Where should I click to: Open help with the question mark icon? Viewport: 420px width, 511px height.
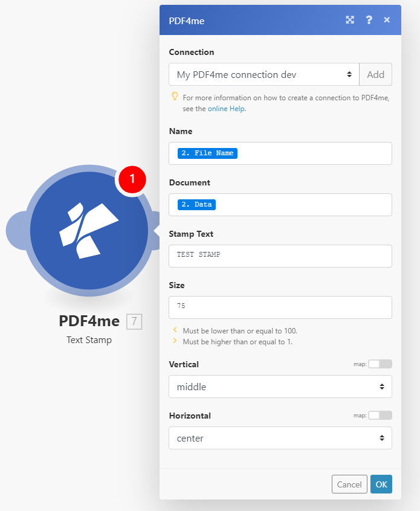point(369,20)
